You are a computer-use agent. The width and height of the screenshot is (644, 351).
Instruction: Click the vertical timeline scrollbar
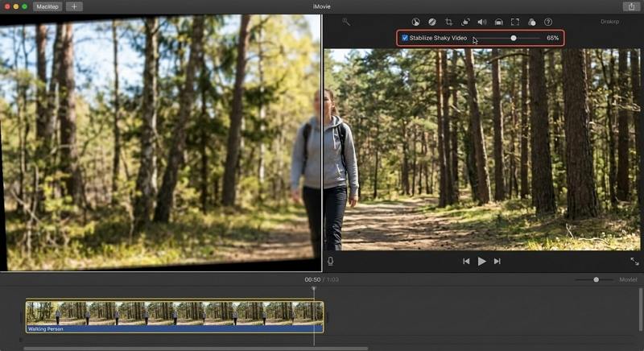pos(641,309)
